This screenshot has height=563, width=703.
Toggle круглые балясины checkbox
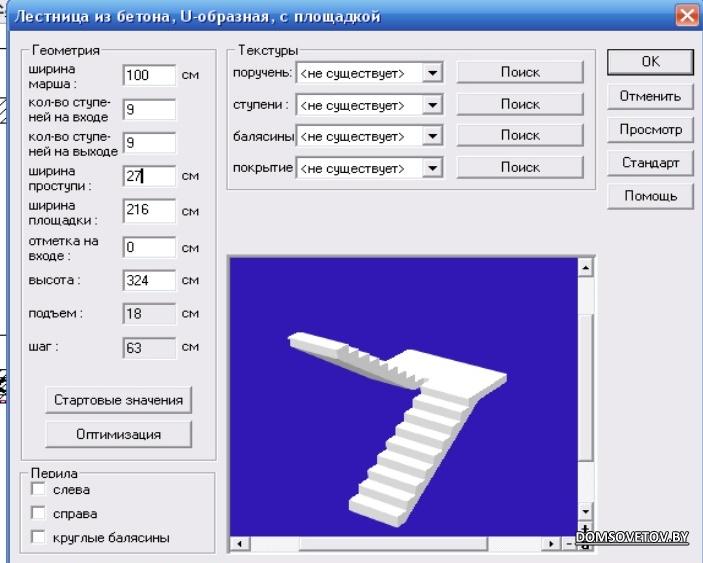(x=39, y=537)
